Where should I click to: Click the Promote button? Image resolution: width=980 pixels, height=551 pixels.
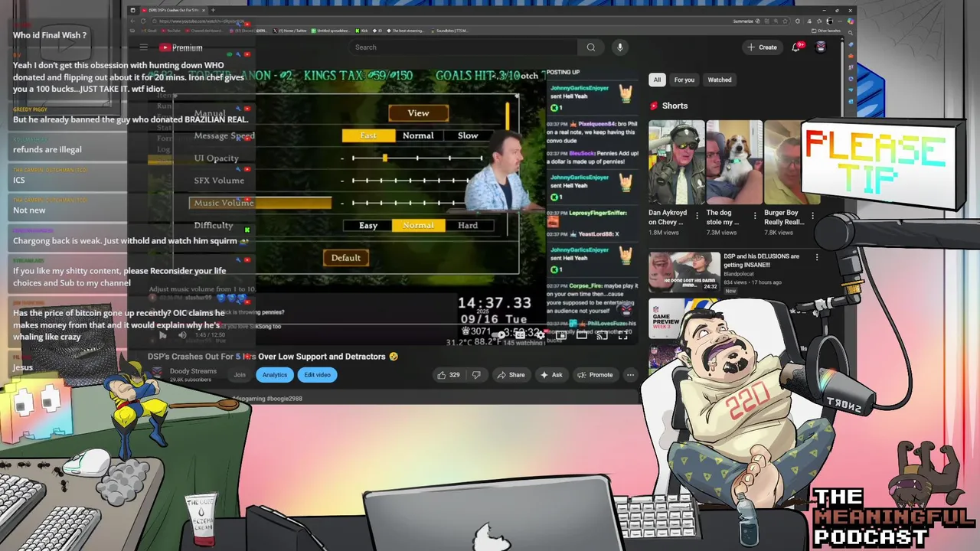[595, 375]
